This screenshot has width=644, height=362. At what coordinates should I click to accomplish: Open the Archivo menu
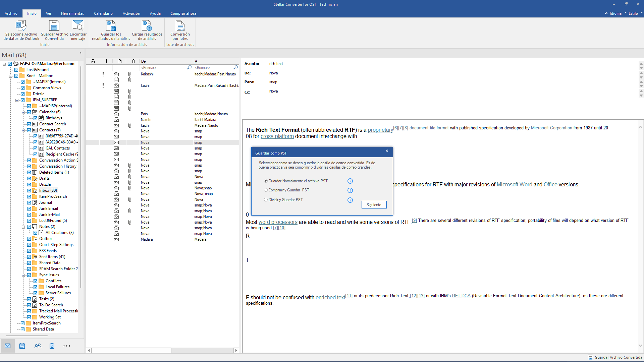[x=11, y=13]
